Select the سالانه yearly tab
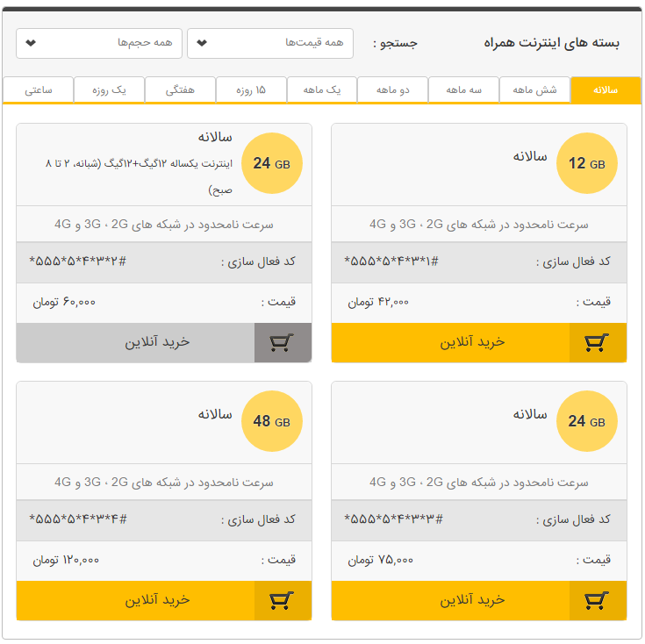The height and width of the screenshot is (644, 645). (606, 89)
